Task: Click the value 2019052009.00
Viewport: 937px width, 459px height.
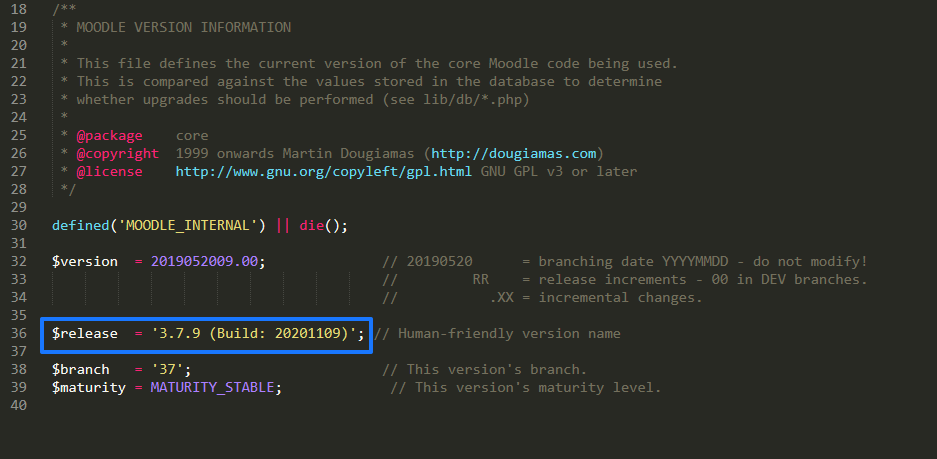Action: [204, 262]
